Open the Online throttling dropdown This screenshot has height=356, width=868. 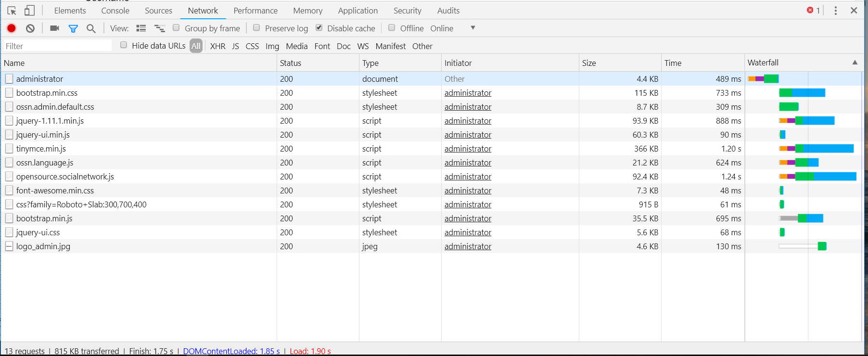[472, 28]
